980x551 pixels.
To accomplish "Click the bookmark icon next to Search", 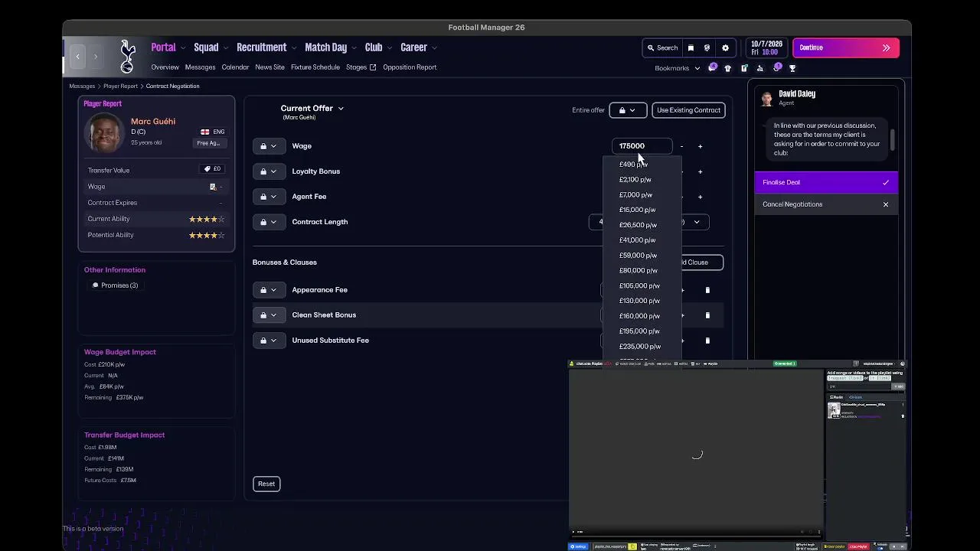I will 691,47.
